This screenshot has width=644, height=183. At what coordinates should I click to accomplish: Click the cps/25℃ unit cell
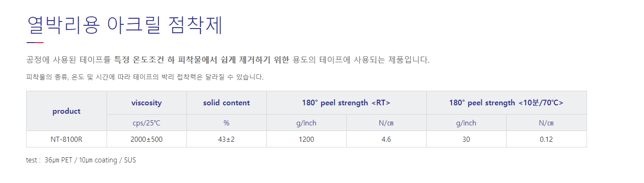pyautogui.click(x=147, y=123)
